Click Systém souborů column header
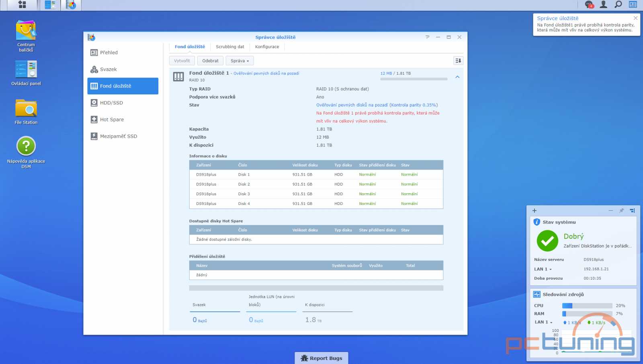 [347, 266]
